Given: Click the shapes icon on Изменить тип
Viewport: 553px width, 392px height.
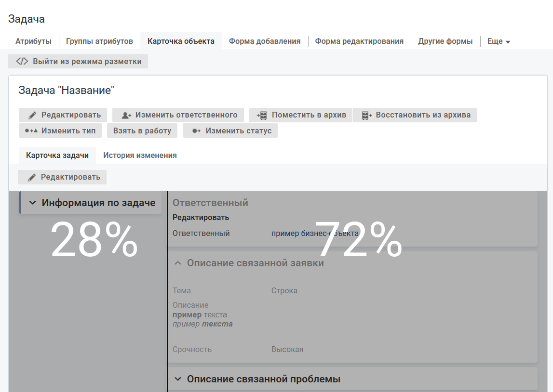Looking at the screenshot, I should [x=31, y=131].
